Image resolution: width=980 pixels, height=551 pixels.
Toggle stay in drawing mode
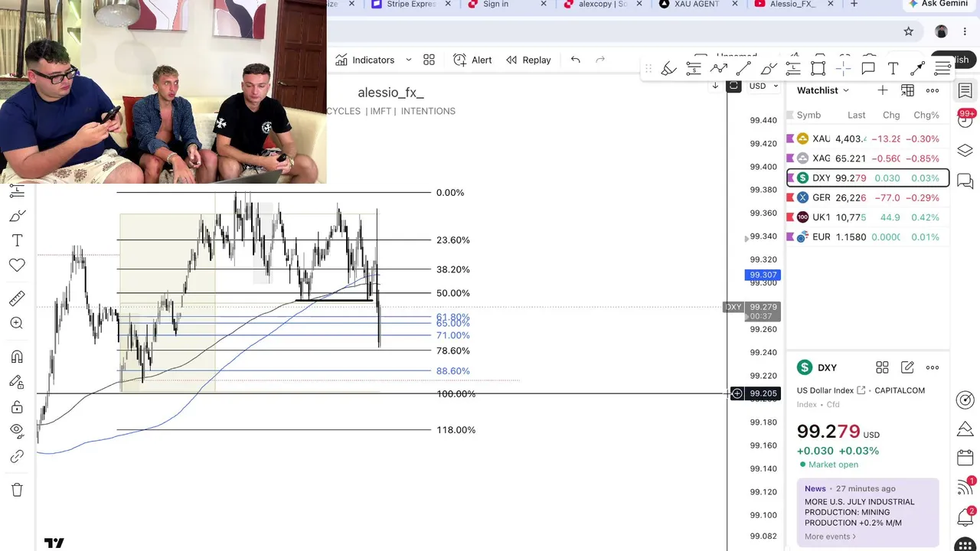click(17, 382)
